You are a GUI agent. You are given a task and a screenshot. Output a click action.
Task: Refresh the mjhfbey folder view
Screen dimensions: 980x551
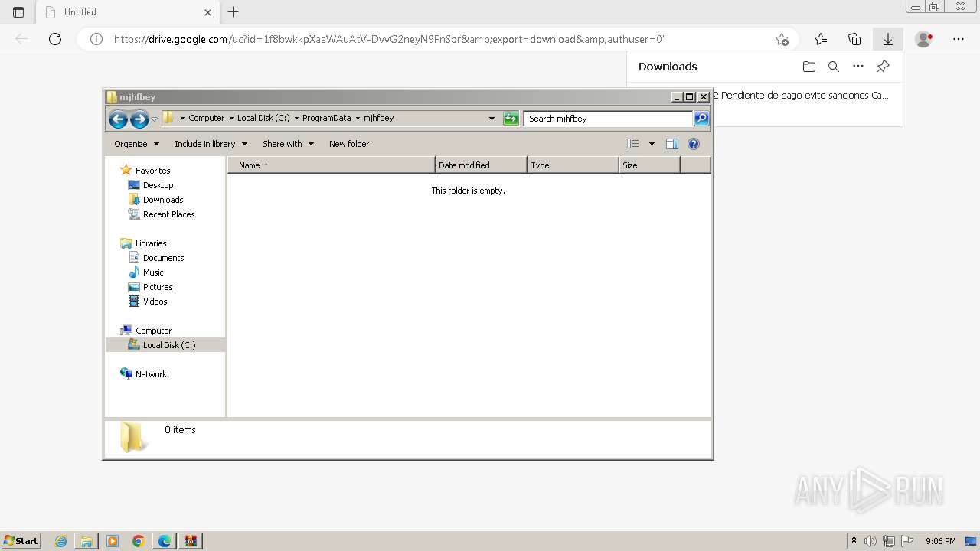coord(511,119)
